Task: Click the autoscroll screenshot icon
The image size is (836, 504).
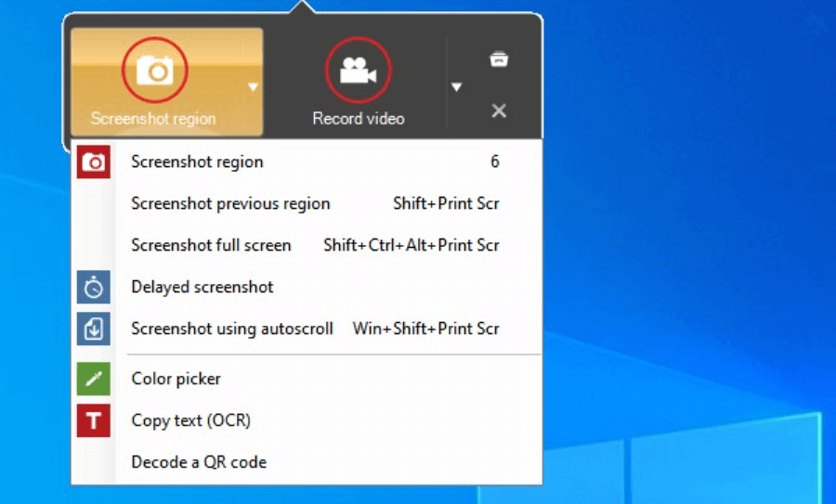Action: (x=94, y=329)
